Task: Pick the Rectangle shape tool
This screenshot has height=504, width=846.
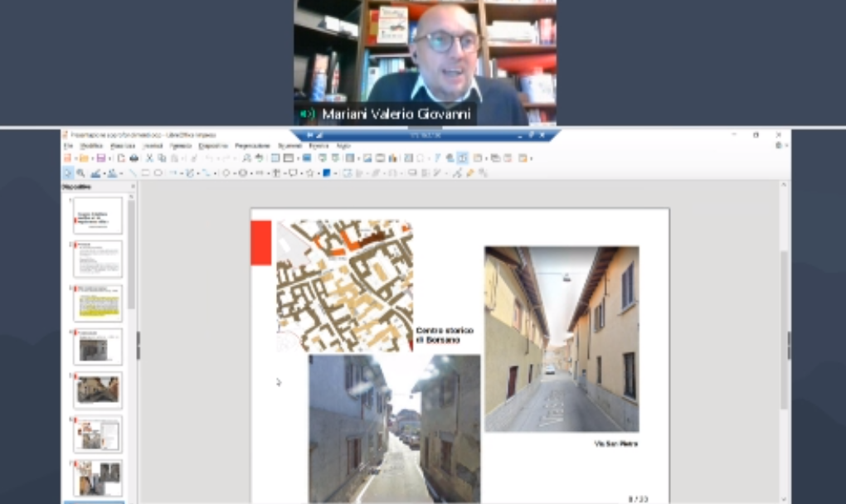Action: (145, 173)
